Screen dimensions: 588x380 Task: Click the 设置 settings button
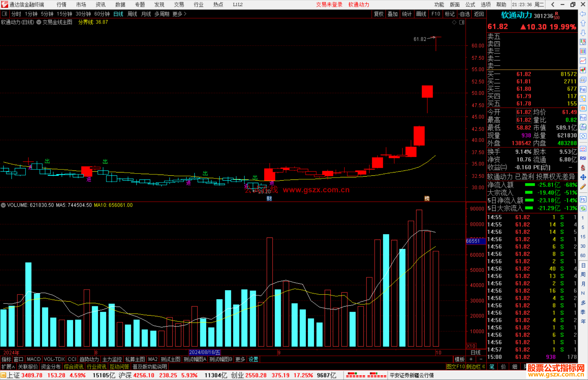pyautogui.click(x=253, y=359)
